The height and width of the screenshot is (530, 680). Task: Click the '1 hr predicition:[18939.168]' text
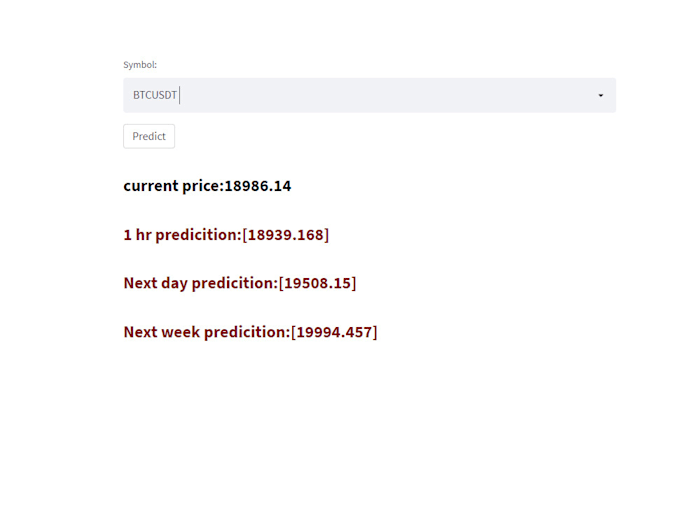click(226, 235)
